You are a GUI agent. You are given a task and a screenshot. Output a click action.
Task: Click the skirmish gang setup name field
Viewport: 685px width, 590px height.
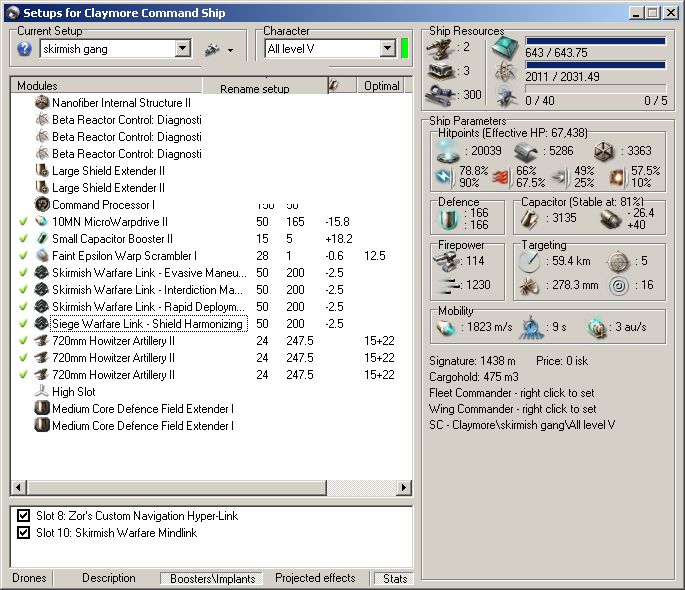coord(108,48)
